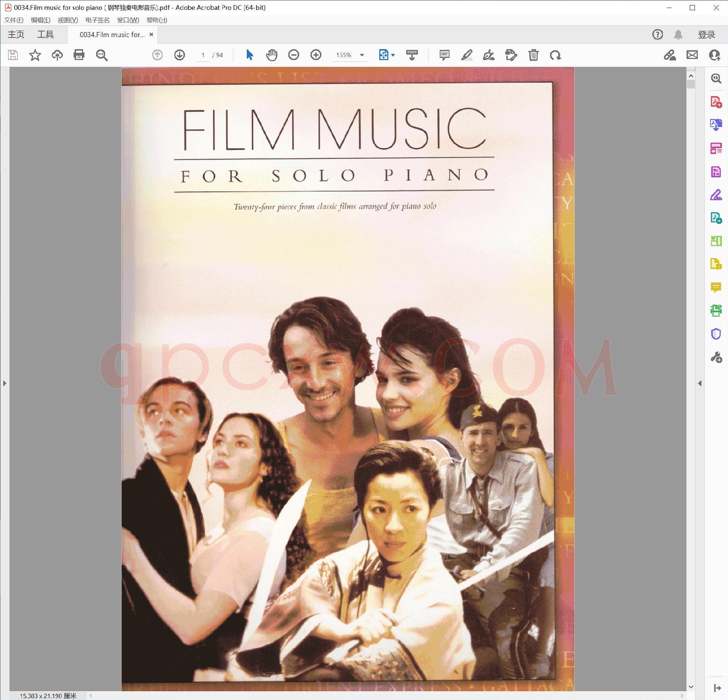Click the Zoom out minus icon
This screenshot has height=700, width=728.
(x=293, y=55)
